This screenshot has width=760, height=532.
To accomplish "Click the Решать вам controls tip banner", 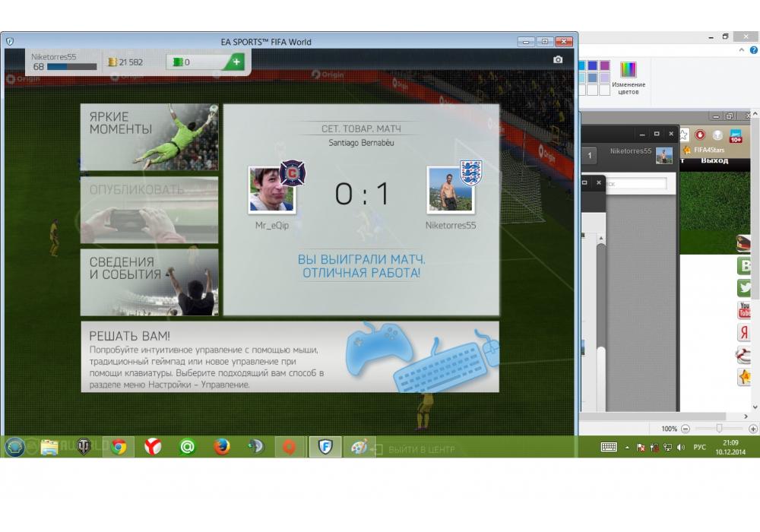I will pyautogui.click(x=290, y=356).
